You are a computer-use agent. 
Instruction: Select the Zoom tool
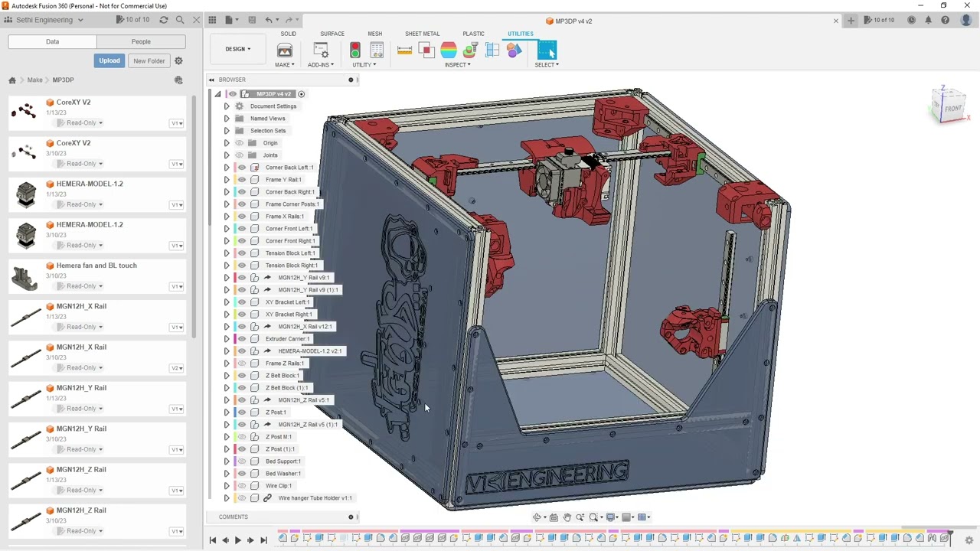580,517
